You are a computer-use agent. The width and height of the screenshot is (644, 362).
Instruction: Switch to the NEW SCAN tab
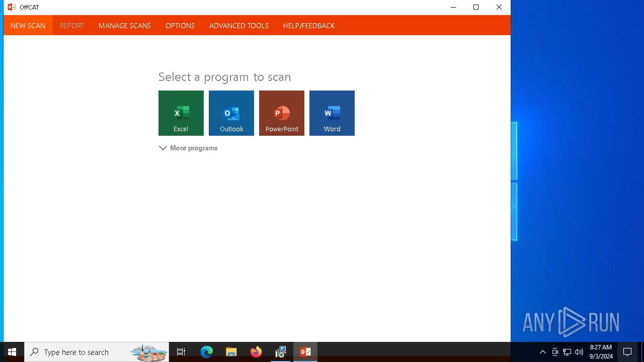click(28, 26)
